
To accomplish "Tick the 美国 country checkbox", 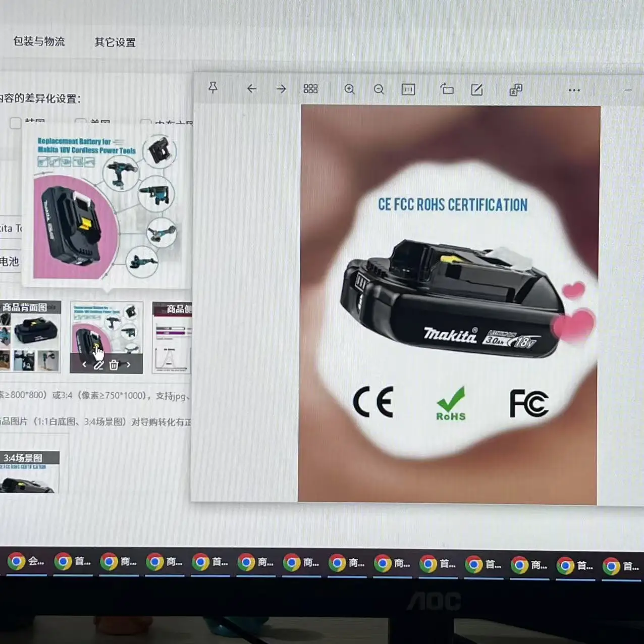I will [x=80, y=122].
